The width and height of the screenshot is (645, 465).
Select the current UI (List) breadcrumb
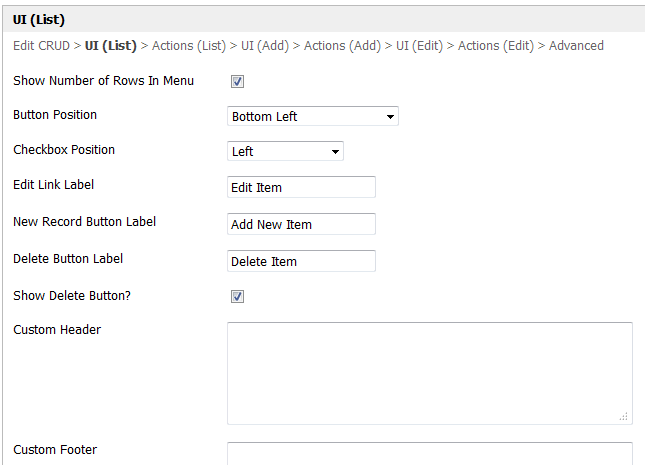[x=110, y=46]
